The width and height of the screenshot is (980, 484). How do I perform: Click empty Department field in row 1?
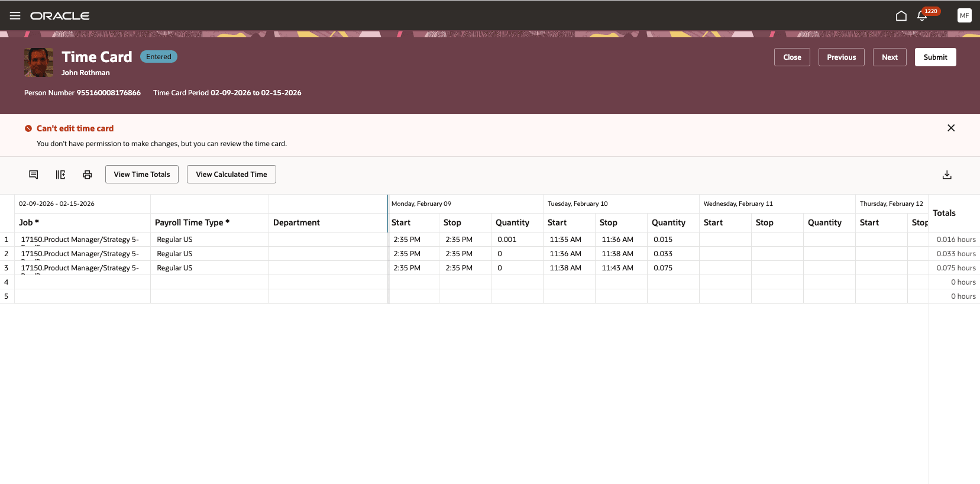(328, 240)
